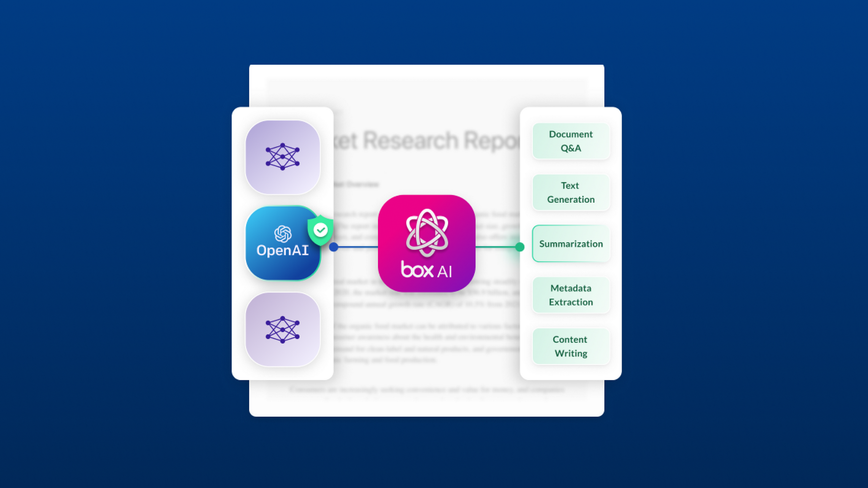Click the upper neural network icon

tap(282, 156)
